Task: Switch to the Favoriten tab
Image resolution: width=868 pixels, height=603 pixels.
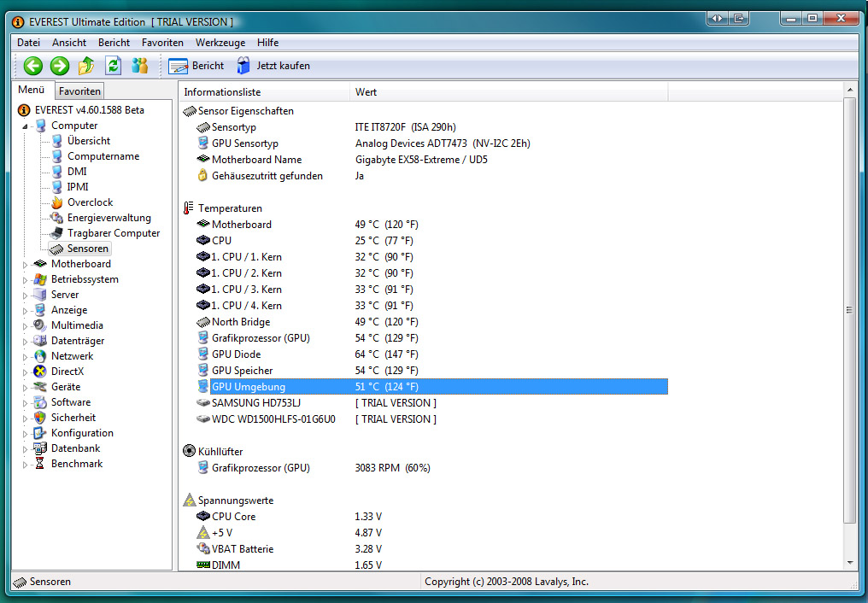Action: click(79, 91)
